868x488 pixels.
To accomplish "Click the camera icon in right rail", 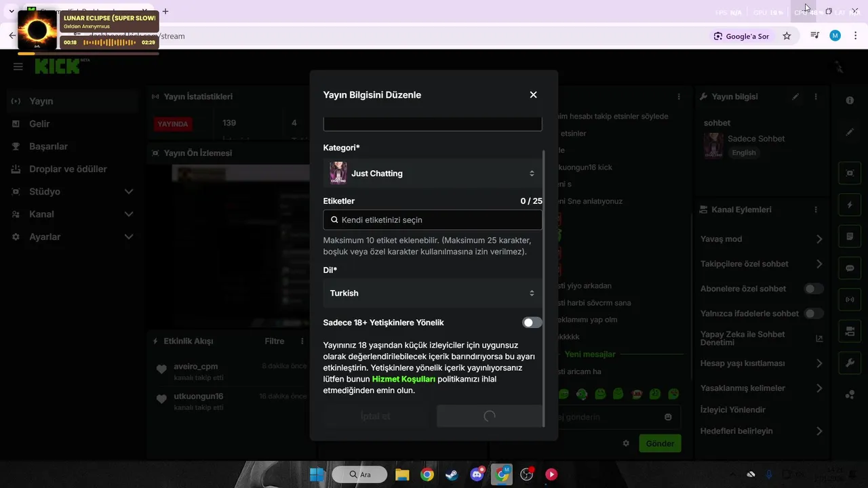I will [850, 331].
